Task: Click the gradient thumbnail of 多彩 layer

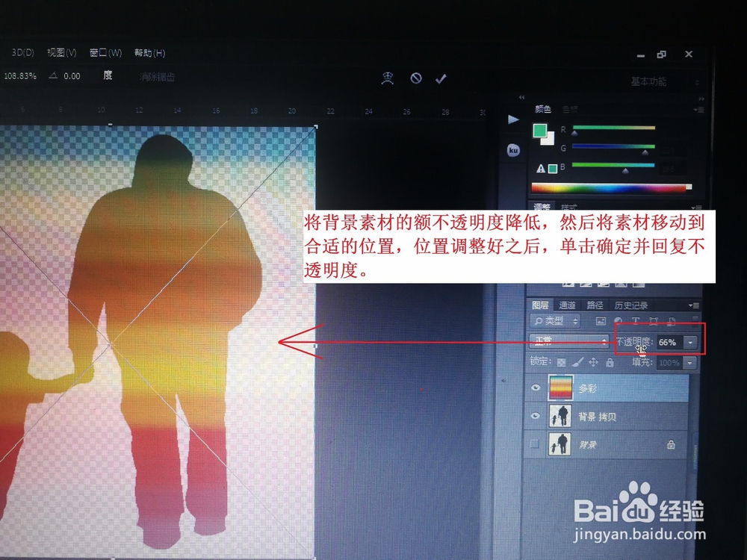Action: [560, 387]
